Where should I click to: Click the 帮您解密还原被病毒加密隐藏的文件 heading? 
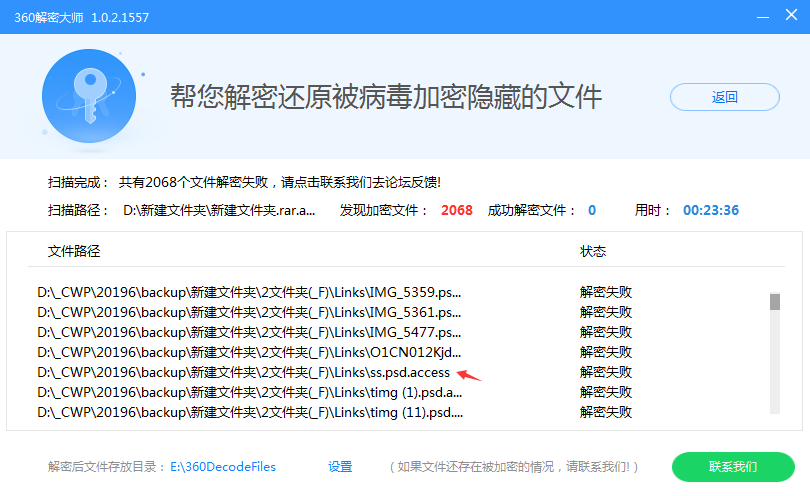tap(386, 97)
